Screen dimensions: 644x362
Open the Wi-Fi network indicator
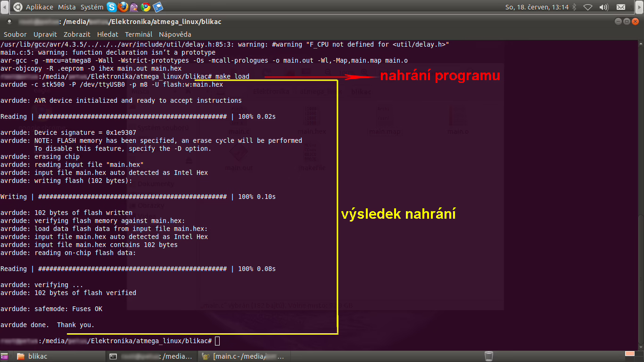tap(588, 7)
